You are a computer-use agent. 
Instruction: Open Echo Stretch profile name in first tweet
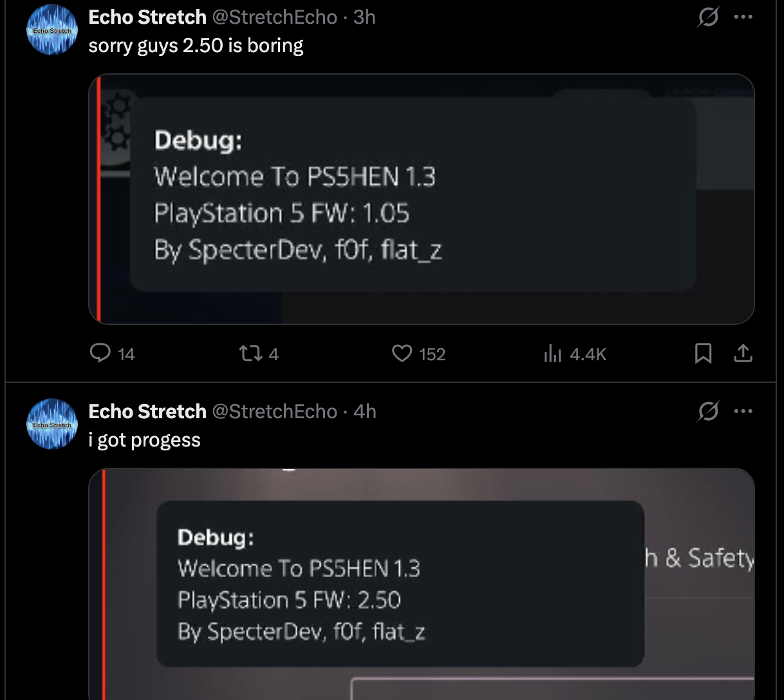click(x=147, y=17)
